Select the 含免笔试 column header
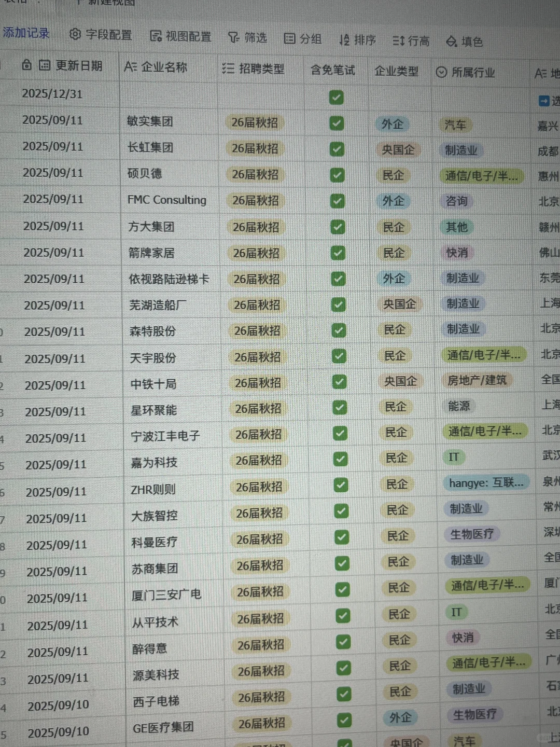The width and height of the screenshot is (560, 747). pyautogui.click(x=333, y=70)
